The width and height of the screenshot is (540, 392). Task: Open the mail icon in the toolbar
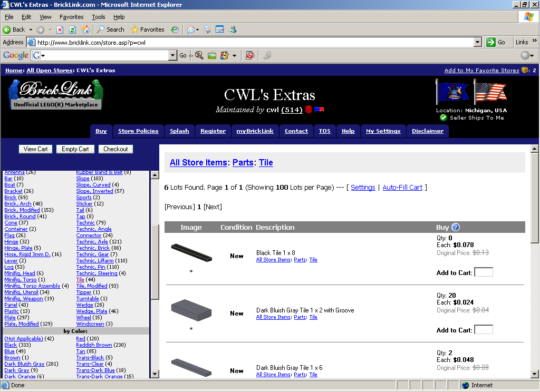click(x=190, y=30)
